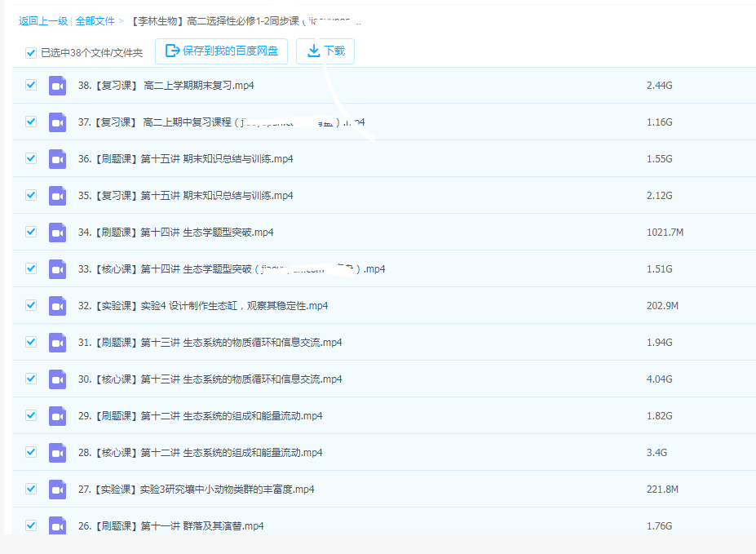This screenshot has width=756, height=554.
Task: Uncheck the checkbox for file 35 期末知识总结
Action: pyautogui.click(x=30, y=195)
